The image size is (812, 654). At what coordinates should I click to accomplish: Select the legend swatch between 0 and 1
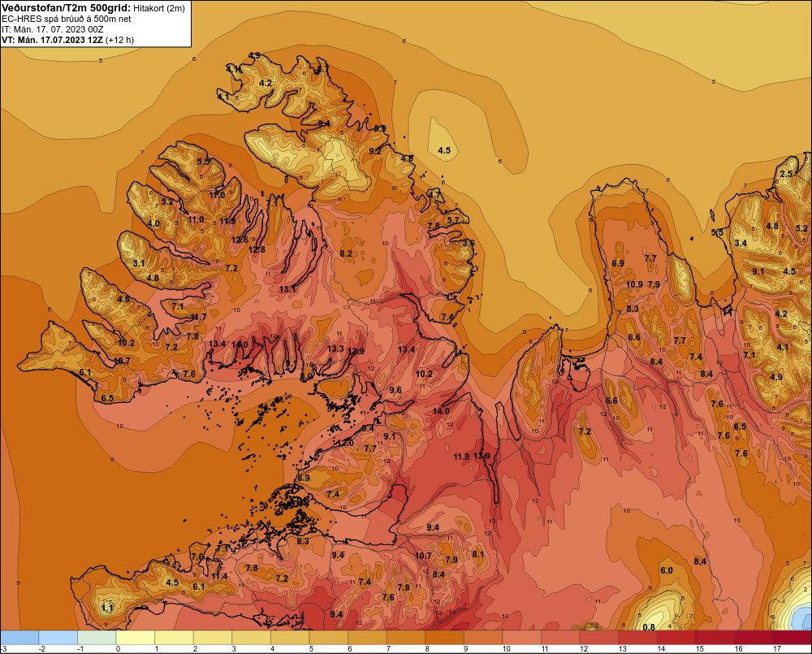pyautogui.click(x=135, y=638)
